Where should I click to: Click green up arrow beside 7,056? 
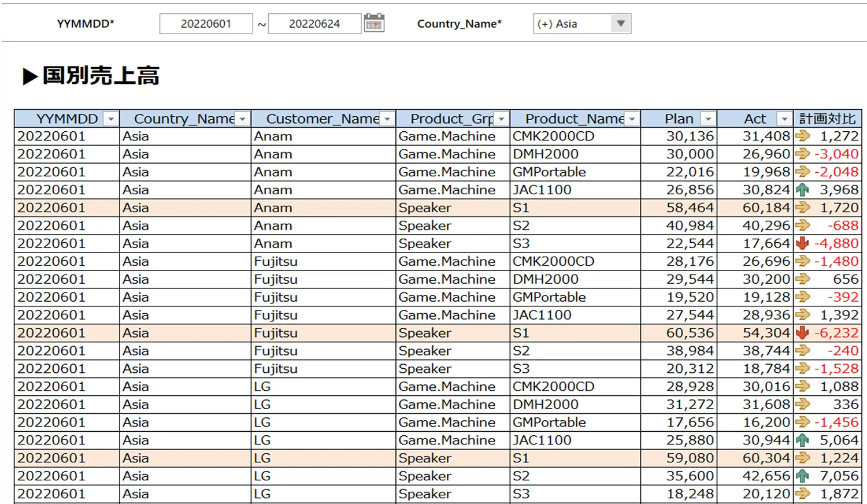(x=802, y=476)
